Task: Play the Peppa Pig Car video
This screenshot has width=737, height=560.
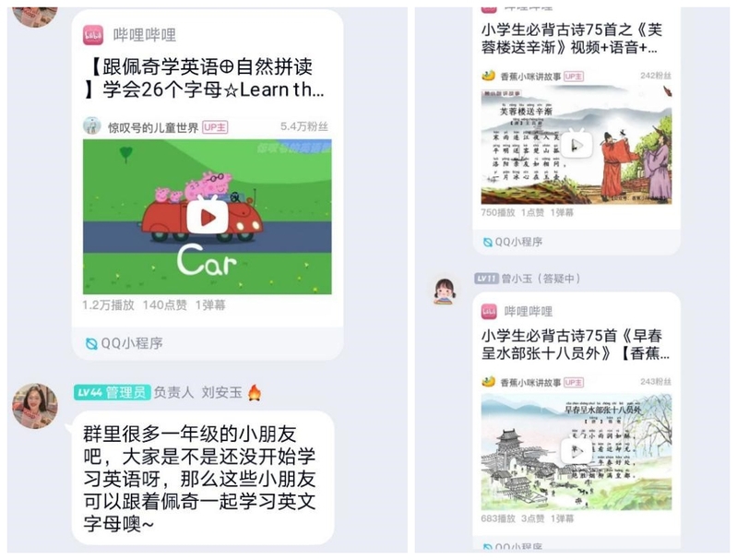Action: tap(208, 217)
